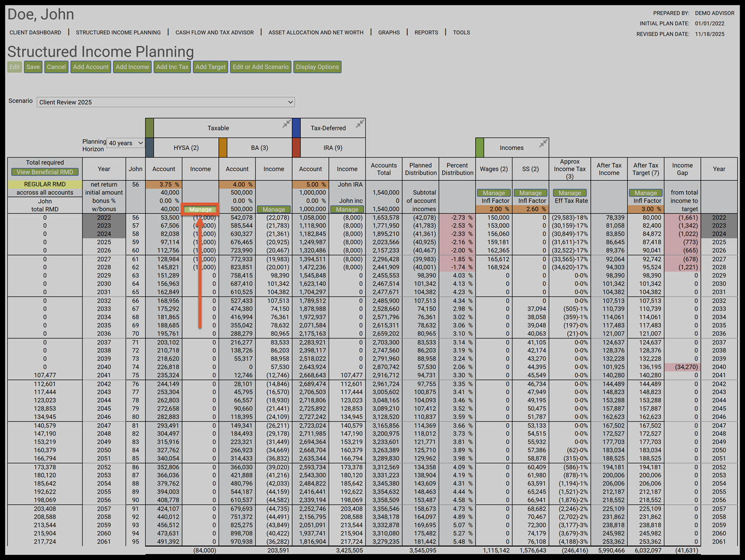The image size is (745, 560).
Task: Edit the BA 4.00 % net return
Action: point(237,185)
